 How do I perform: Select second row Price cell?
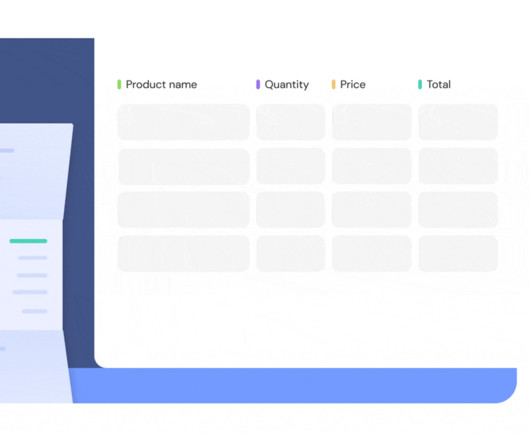(371, 166)
